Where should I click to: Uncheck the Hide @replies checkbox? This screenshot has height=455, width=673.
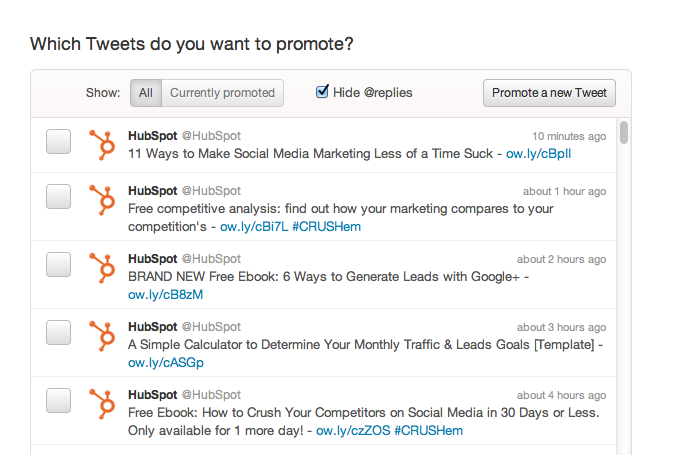tap(322, 91)
